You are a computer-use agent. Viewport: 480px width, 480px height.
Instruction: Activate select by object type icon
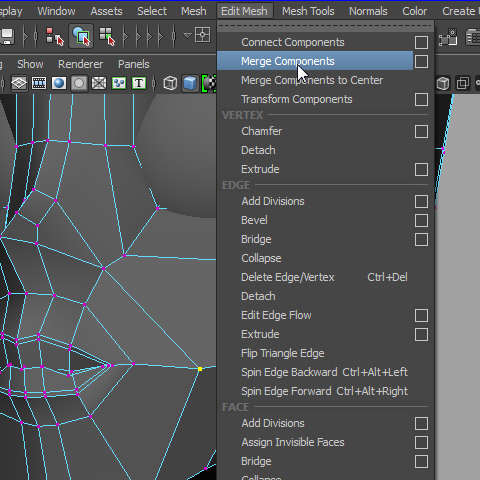tap(81, 36)
